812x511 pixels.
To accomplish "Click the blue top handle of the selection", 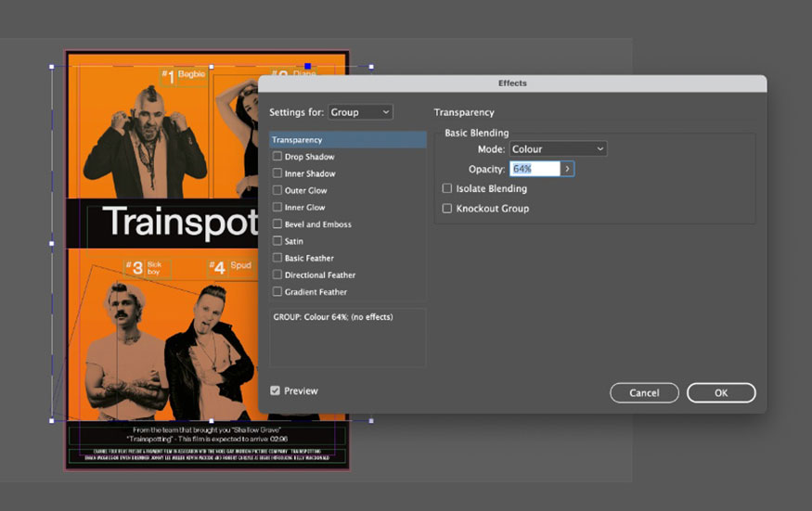I will click(x=307, y=66).
